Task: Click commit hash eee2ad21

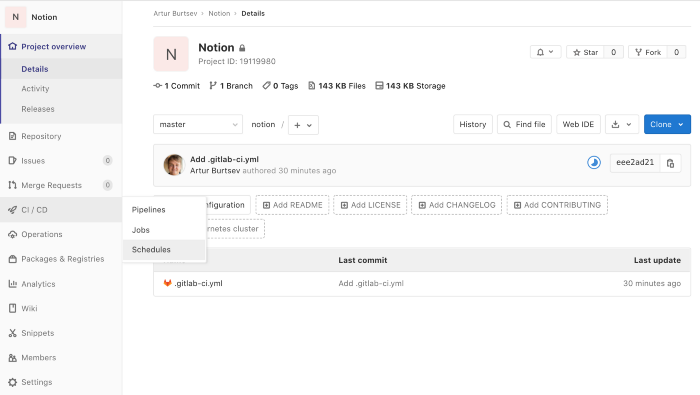Action: (635, 162)
